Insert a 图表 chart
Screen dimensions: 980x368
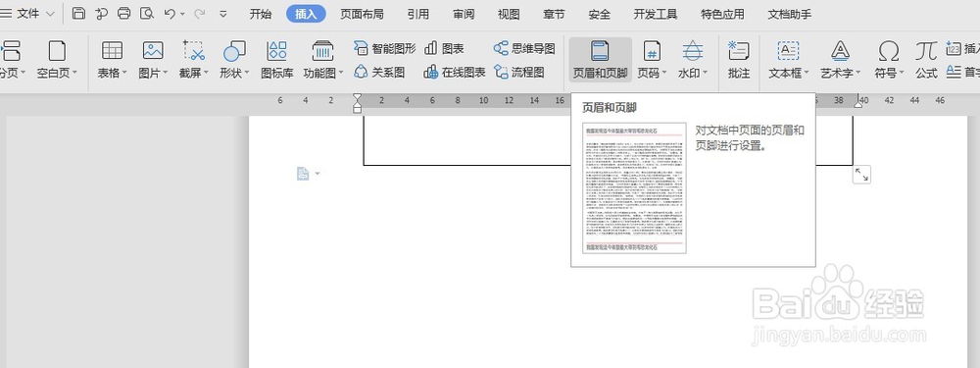pyautogui.click(x=444, y=49)
